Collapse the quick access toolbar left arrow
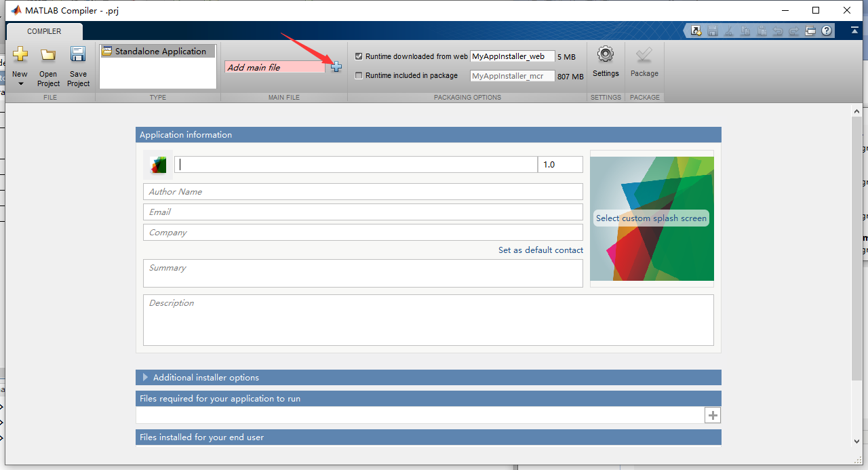868x470 pixels. coord(685,31)
